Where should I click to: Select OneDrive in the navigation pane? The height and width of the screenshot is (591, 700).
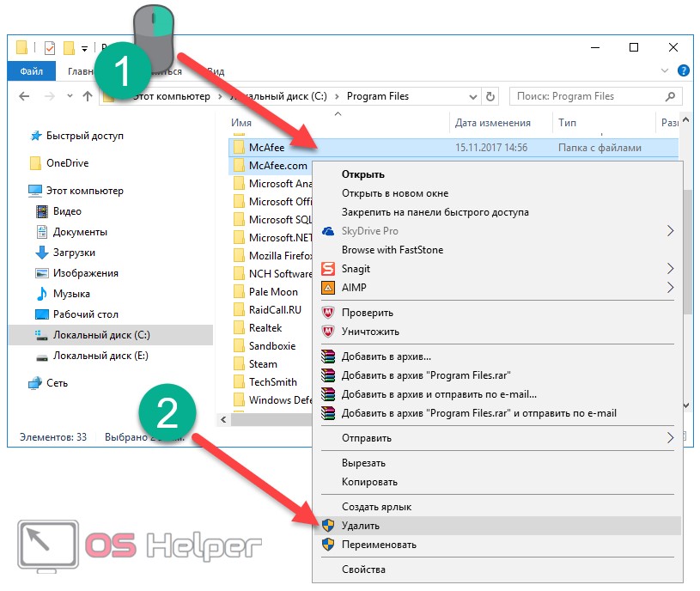(x=67, y=163)
